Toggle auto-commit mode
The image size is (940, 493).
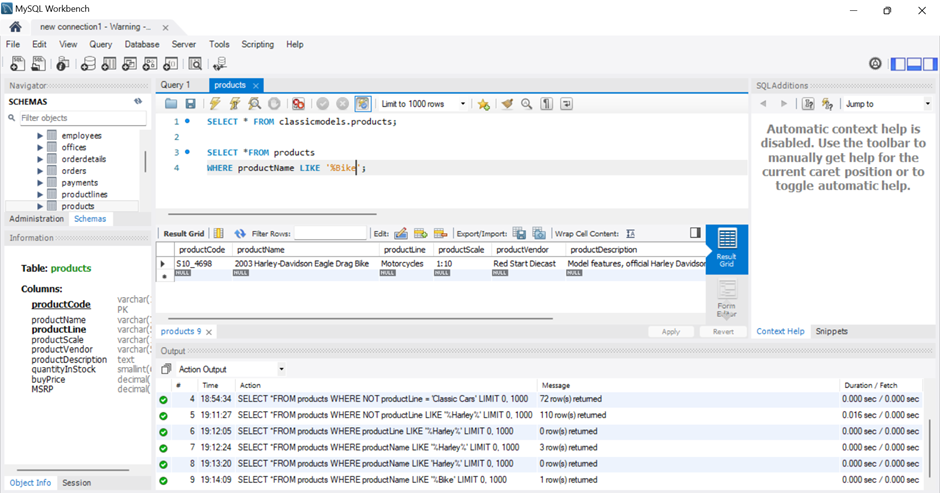(x=363, y=104)
